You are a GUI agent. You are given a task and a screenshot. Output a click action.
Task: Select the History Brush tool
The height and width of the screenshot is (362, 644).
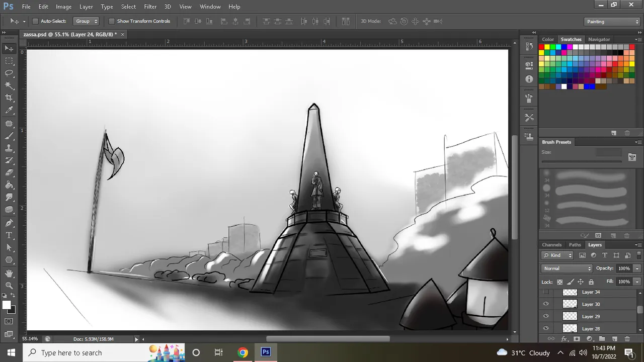9,160
